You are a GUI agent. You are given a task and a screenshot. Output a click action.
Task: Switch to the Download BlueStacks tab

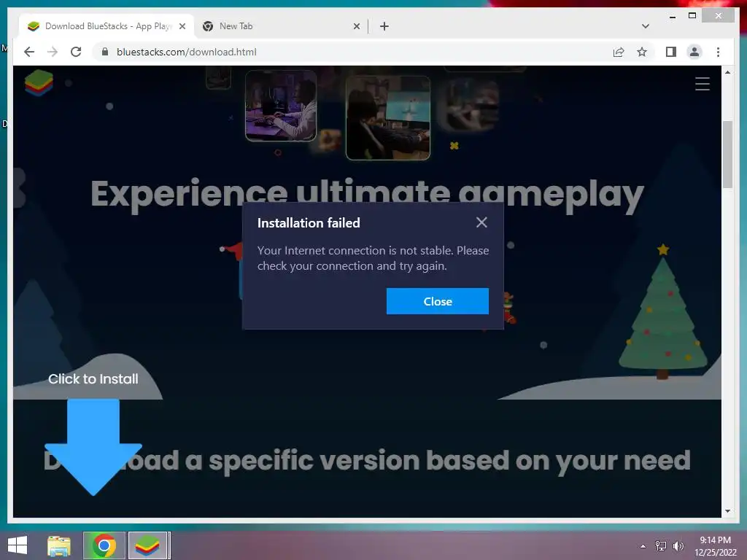[107, 26]
